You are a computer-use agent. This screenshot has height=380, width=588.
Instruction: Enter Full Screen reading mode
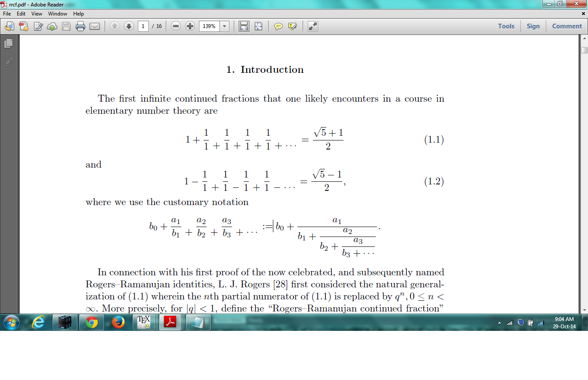[312, 26]
